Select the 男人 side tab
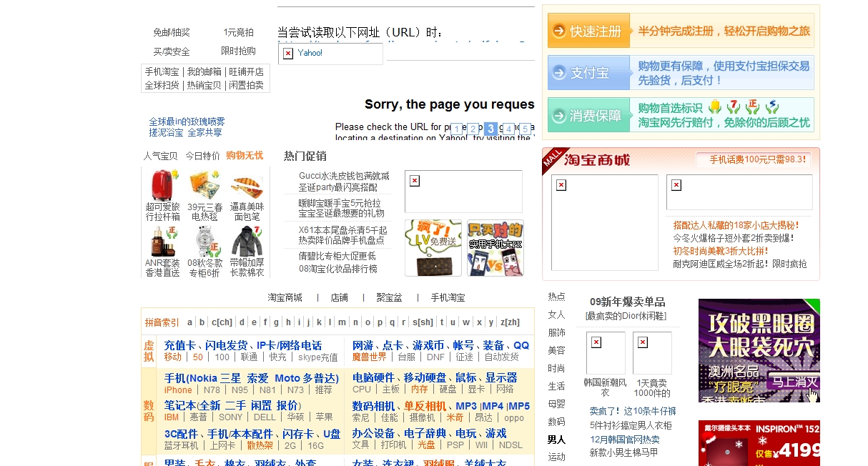Screen dimensions: 868x466 pos(557,440)
